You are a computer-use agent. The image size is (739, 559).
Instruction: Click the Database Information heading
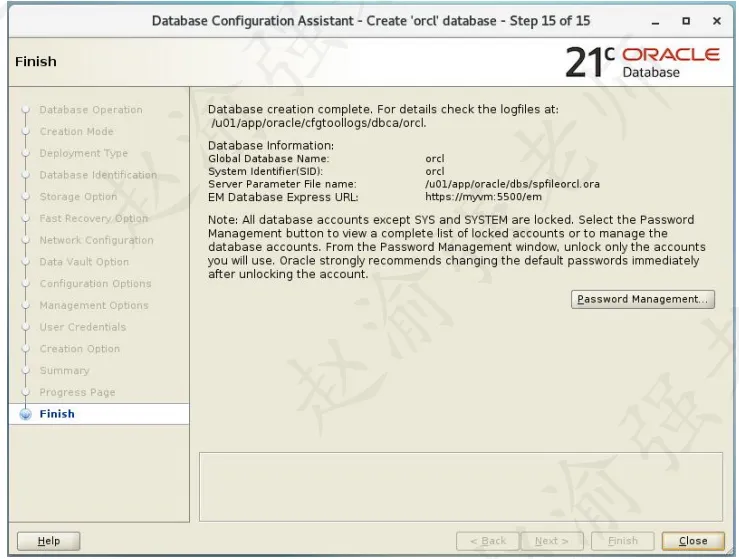tap(271, 146)
